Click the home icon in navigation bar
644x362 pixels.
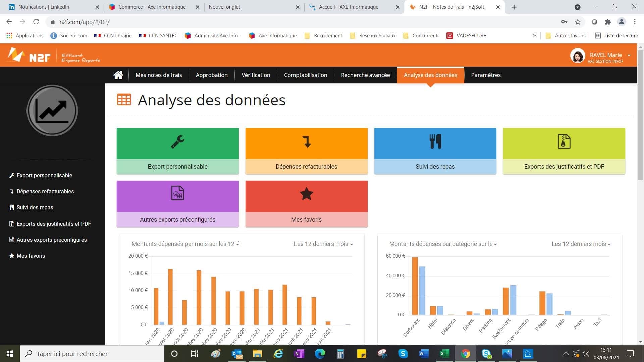118,75
